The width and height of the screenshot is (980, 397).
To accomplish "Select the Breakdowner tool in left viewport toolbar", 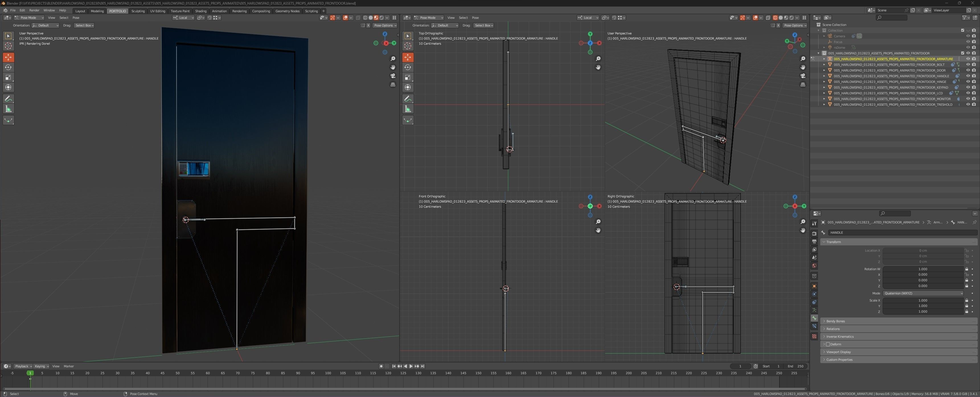I will pos(8,120).
